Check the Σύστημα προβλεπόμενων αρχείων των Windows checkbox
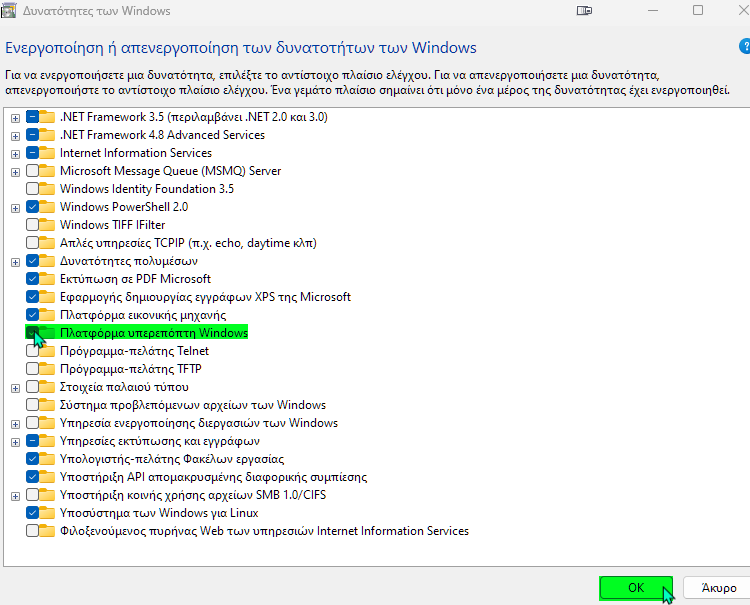 pyautogui.click(x=33, y=405)
